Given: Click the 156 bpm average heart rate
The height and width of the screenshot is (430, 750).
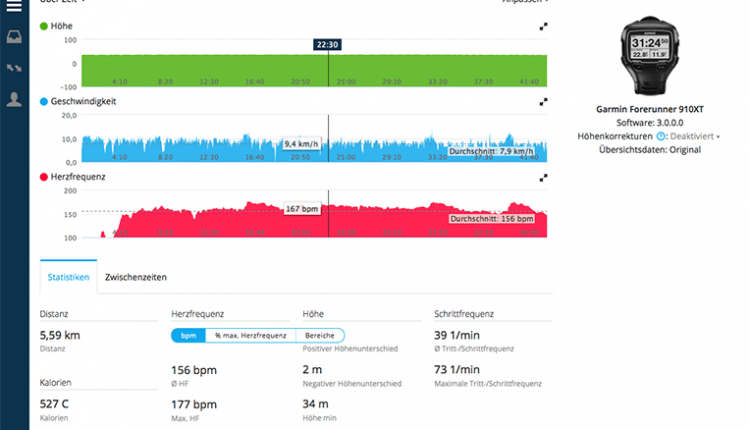Looking at the screenshot, I should point(194,370).
